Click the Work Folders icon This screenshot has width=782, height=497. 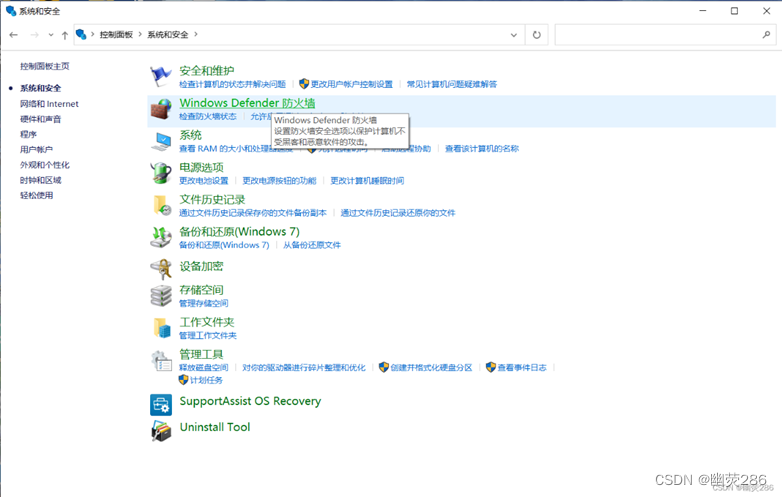click(161, 328)
